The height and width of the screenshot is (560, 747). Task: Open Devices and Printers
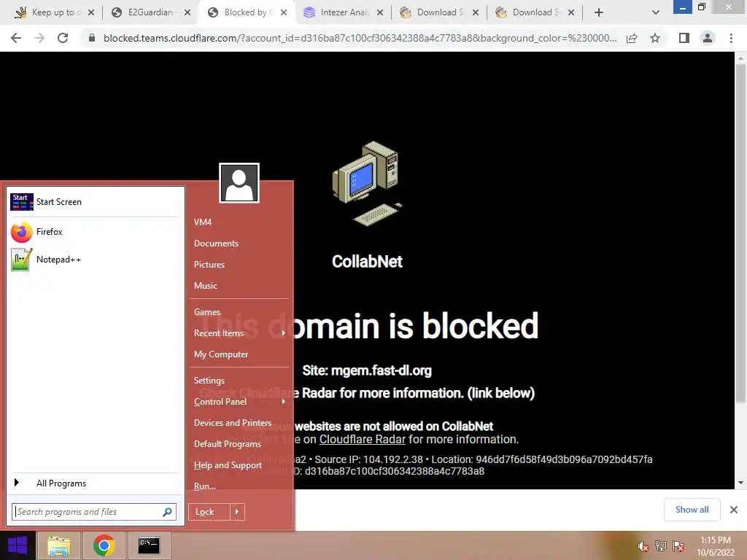click(x=233, y=423)
